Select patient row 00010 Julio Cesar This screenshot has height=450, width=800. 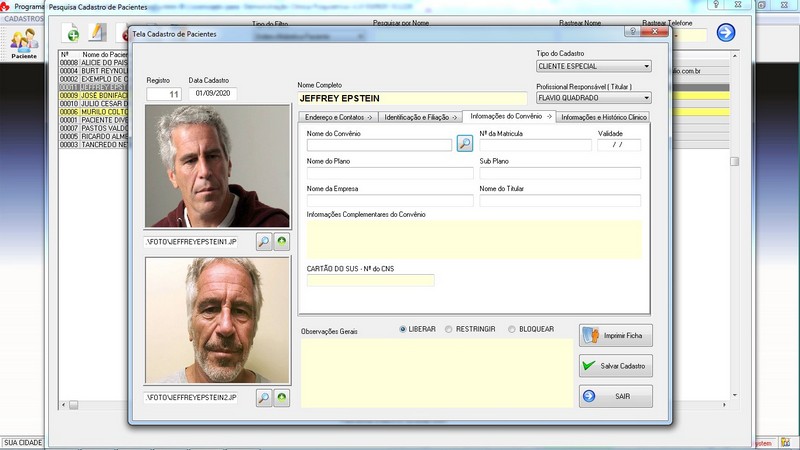point(93,104)
